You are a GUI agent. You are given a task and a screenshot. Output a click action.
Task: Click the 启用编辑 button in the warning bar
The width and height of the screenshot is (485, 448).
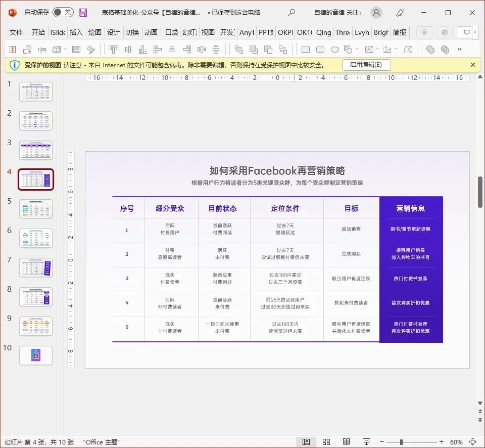(367, 65)
